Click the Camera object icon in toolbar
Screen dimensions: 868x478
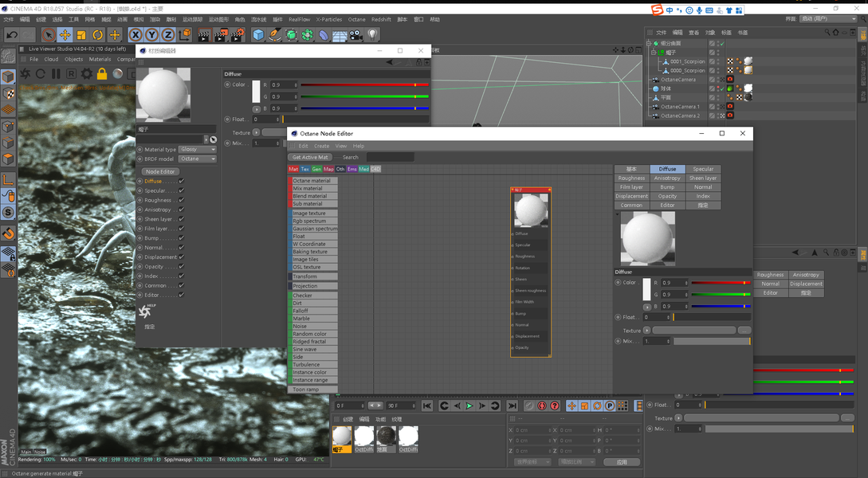tap(356, 35)
